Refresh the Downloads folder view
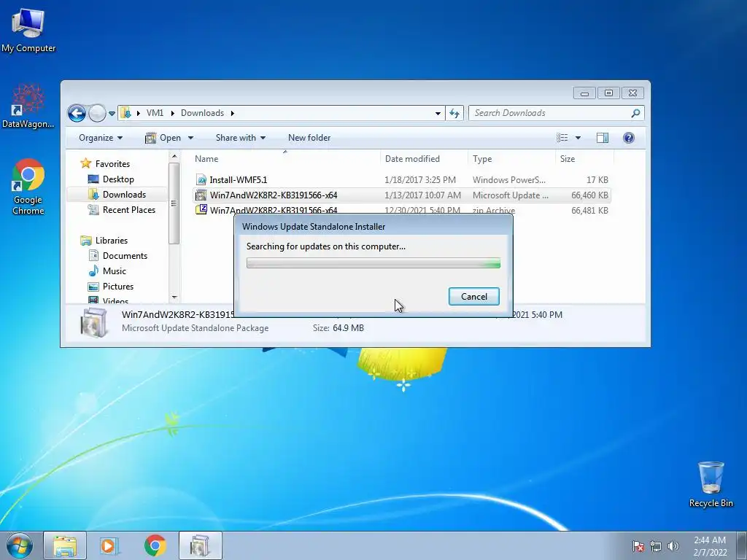The width and height of the screenshot is (747, 560). point(454,113)
